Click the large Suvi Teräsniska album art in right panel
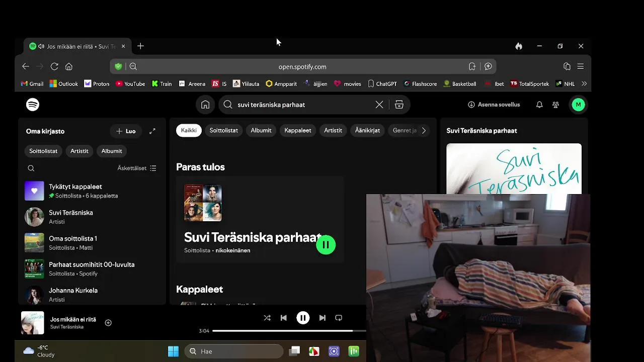Image resolution: width=644 pixels, height=362 pixels. pyautogui.click(x=514, y=168)
